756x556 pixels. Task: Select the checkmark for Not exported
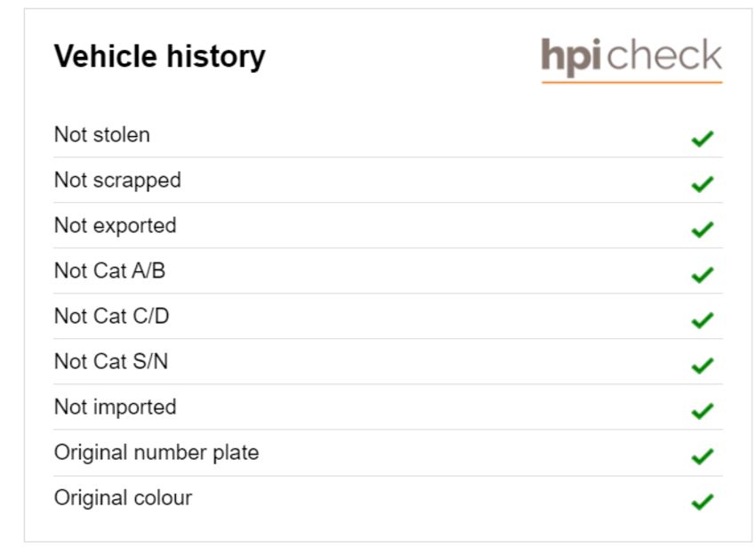click(x=703, y=230)
